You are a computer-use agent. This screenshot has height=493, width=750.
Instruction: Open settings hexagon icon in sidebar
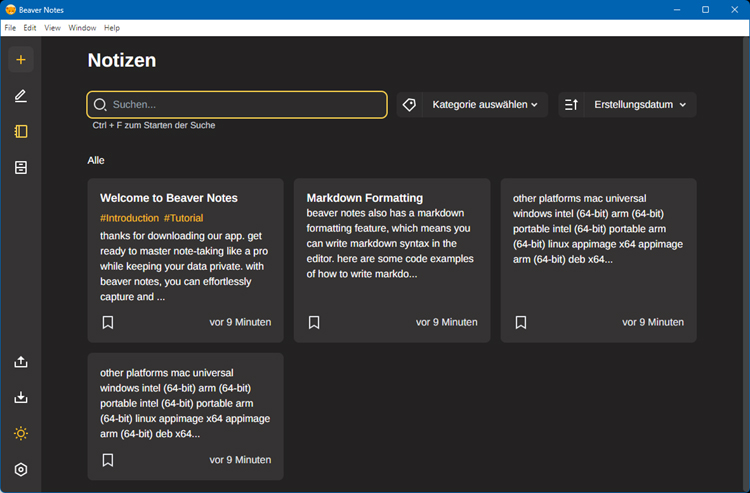point(21,470)
